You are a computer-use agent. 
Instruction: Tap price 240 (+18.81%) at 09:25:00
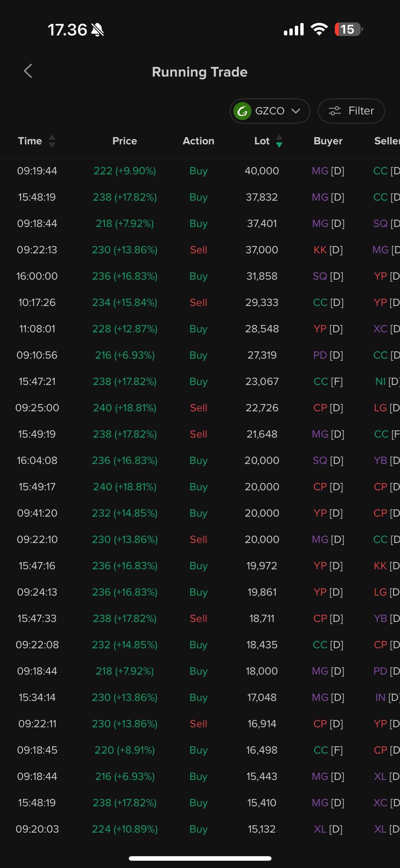coord(125,408)
